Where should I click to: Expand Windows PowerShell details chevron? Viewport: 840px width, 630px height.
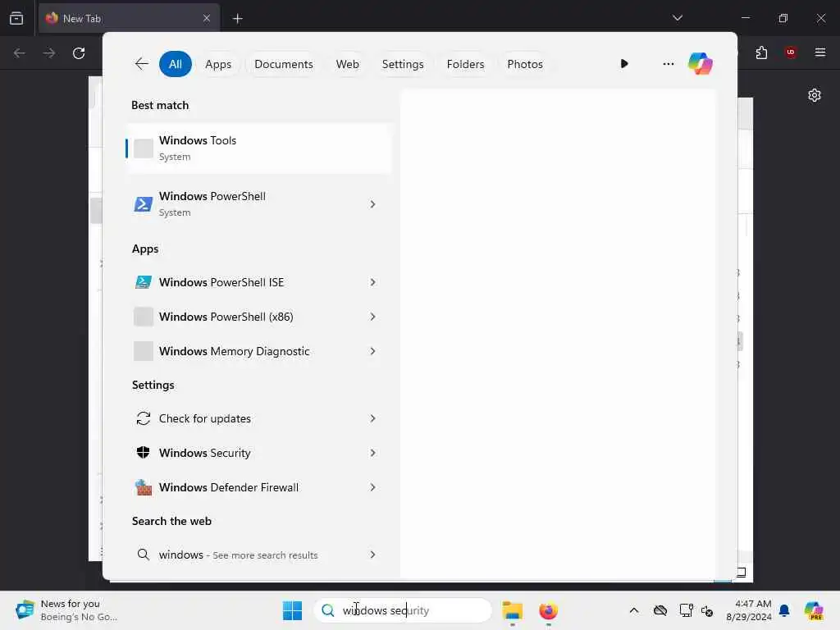click(x=372, y=204)
